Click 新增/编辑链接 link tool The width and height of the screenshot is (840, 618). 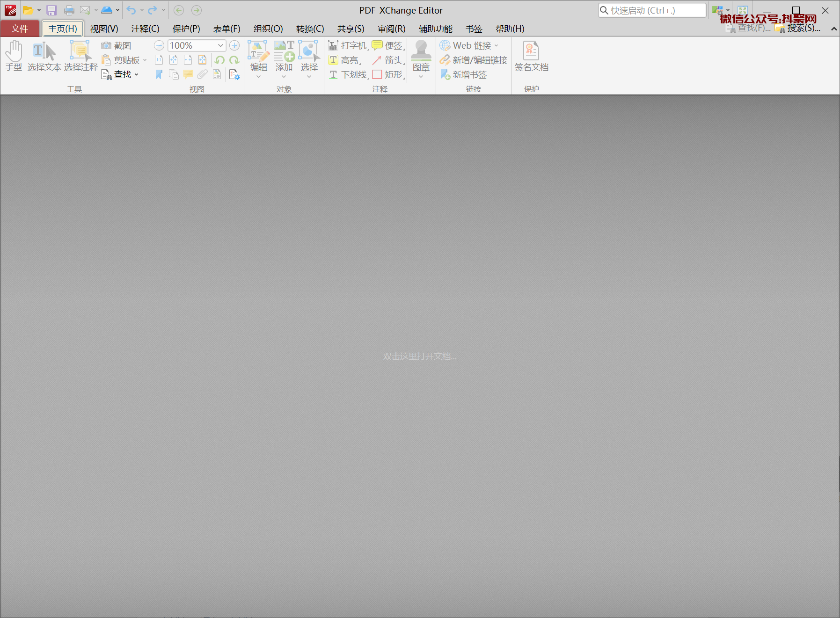474,60
